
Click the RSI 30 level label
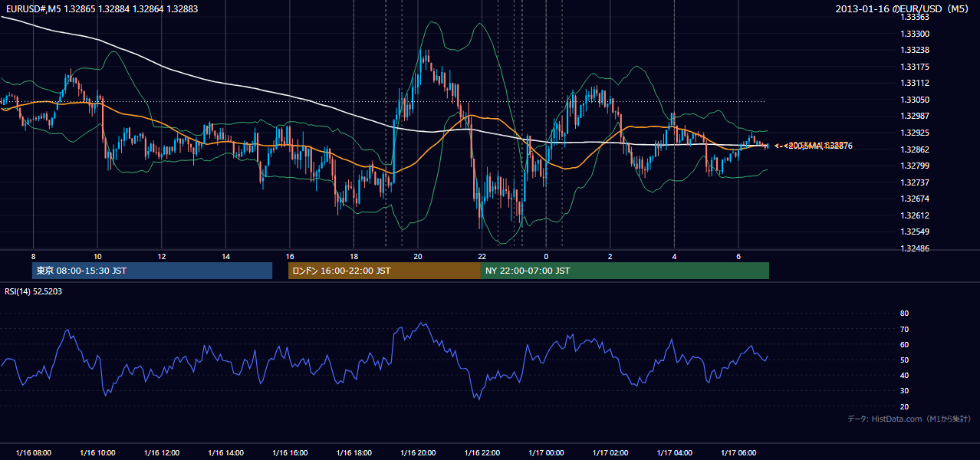point(904,391)
